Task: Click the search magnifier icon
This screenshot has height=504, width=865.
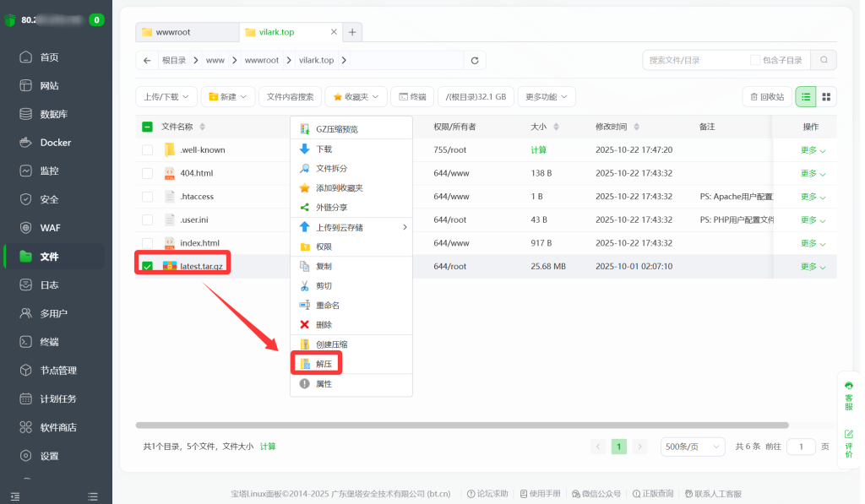Action: click(x=824, y=60)
